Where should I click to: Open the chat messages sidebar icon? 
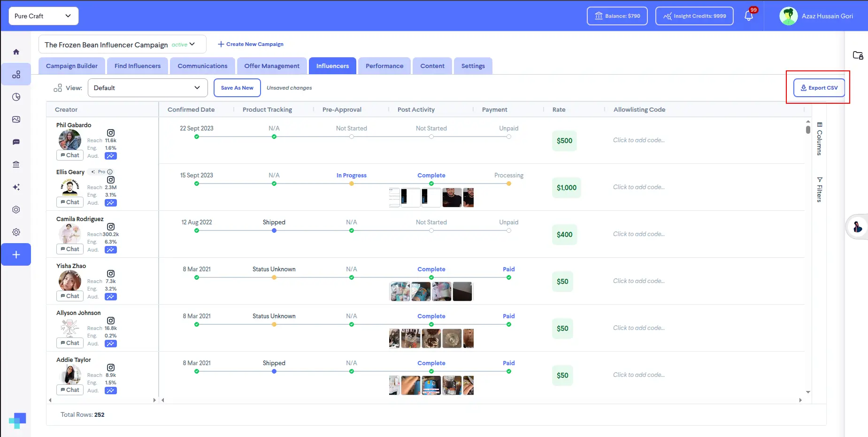tap(16, 142)
